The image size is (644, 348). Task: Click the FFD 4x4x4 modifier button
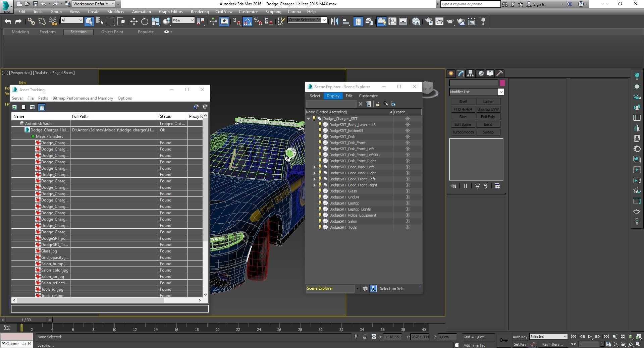coord(463,109)
